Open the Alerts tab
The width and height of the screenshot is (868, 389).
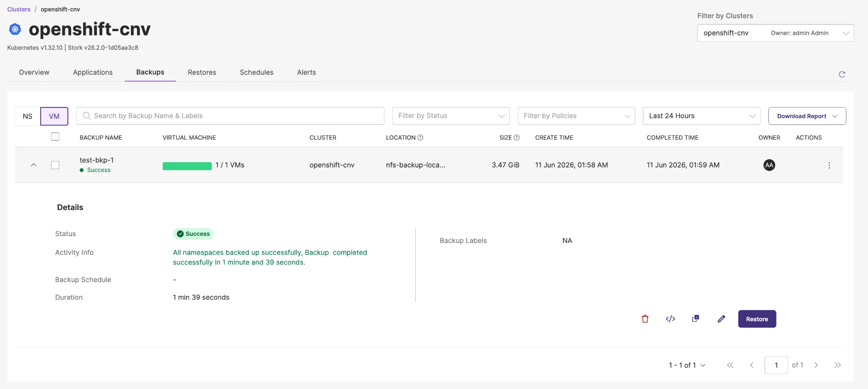(306, 72)
